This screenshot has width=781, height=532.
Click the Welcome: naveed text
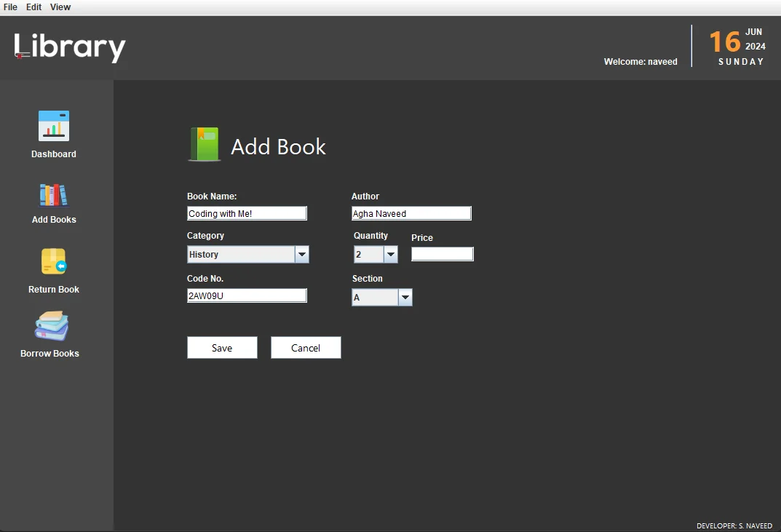[x=641, y=62]
